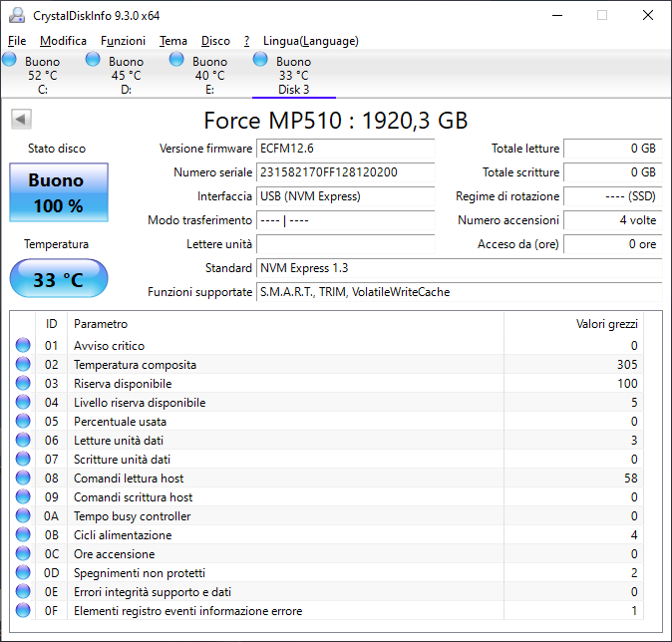Click status orb of row 0F Elementi registro
The image size is (672, 642).
(x=23, y=611)
